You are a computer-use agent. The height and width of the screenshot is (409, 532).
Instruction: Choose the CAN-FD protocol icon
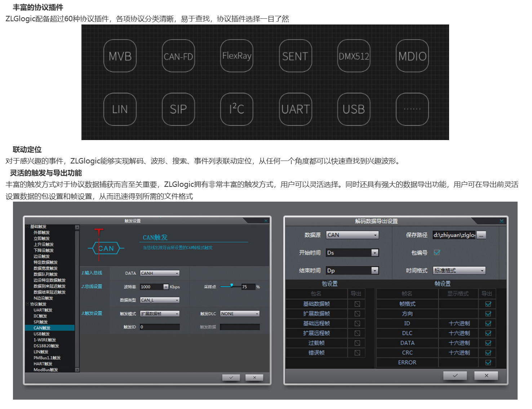pyautogui.click(x=178, y=56)
